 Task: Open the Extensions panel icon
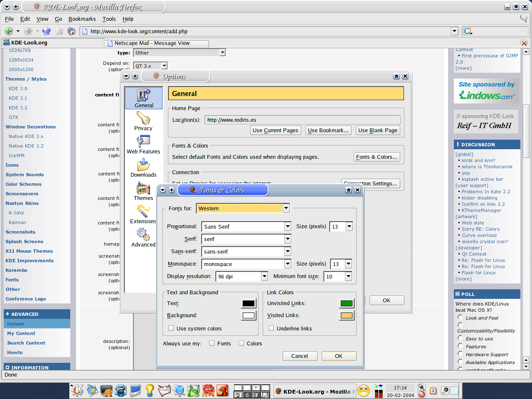point(143,214)
